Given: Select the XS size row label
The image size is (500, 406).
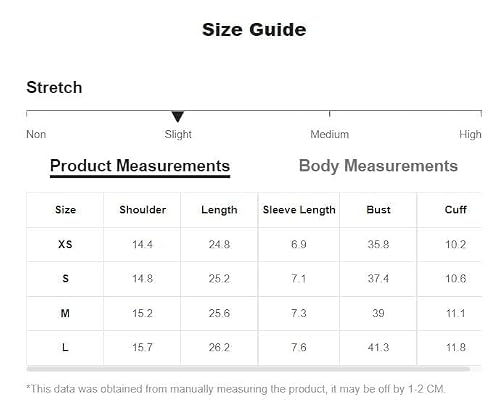Looking at the screenshot, I should pyautogui.click(x=65, y=244).
